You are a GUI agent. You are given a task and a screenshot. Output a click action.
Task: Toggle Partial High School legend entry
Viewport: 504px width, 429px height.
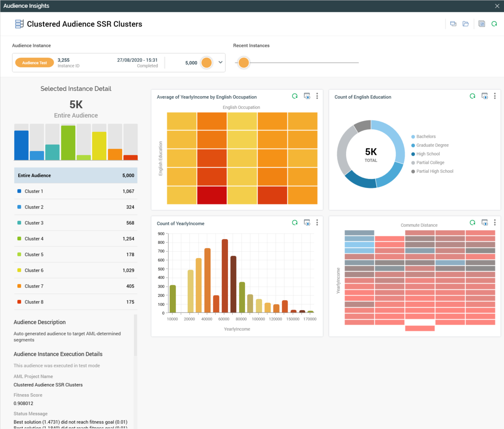pyautogui.click(x=434, y=171)
